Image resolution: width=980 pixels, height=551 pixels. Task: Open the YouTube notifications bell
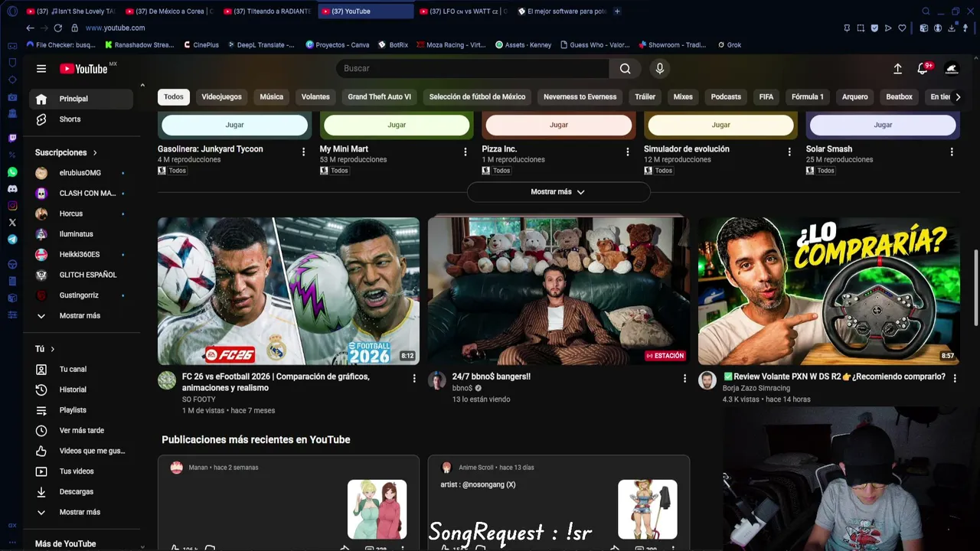(923, 69)
